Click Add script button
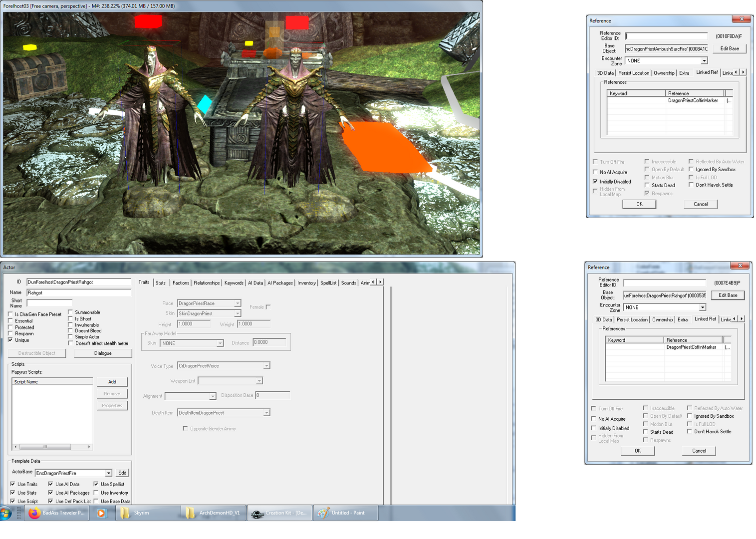The width and height of the screenshot is (756, 539). tap(112, 382)
